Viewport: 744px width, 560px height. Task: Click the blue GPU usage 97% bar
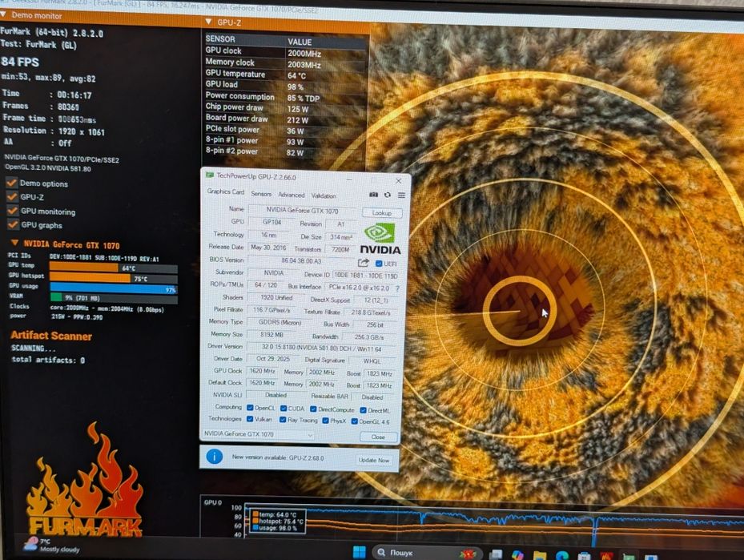click(114, 289)
